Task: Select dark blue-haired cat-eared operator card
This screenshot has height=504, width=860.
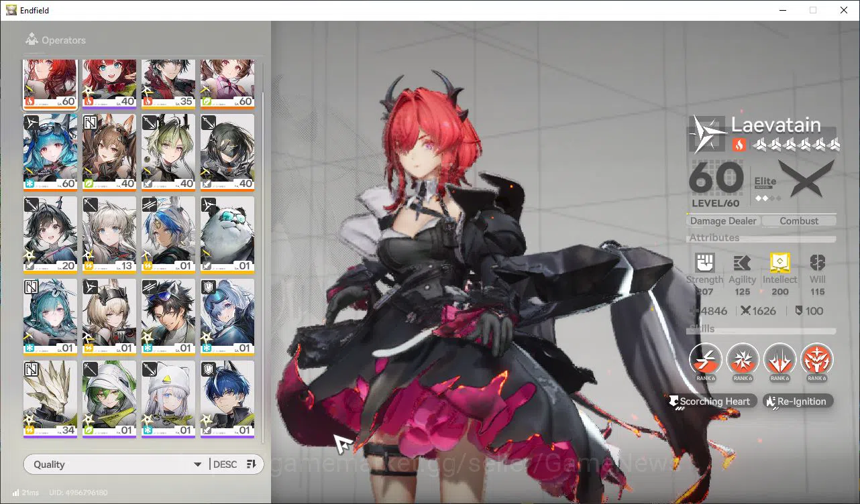Action: pyautogui.click(x=227, y=399)
